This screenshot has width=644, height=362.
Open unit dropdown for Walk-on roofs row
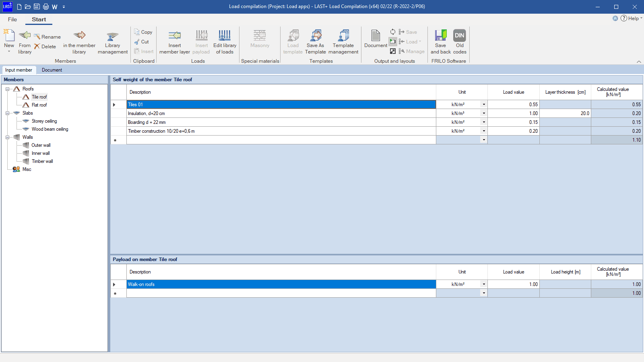[x=483, y=284]
